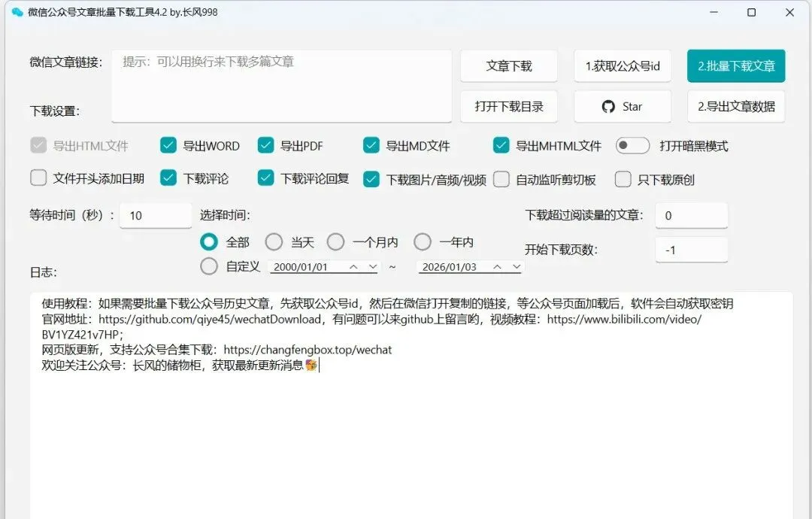The image size is (812, 519).
Task: Open the download folder via 打开下载目录
Action: (x=508, y=106)
